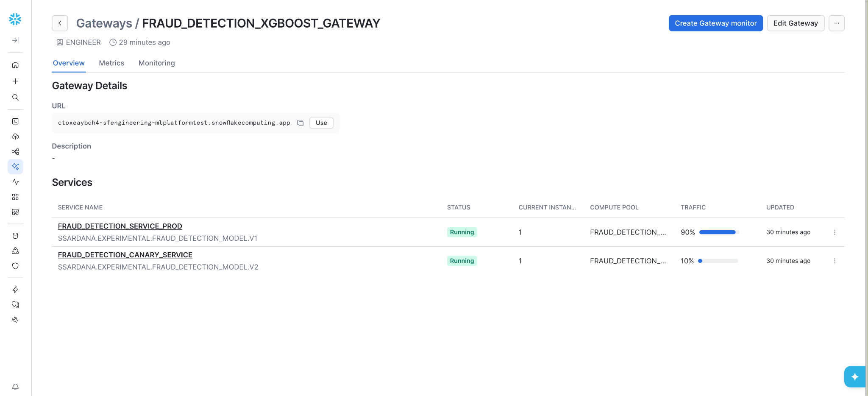Viewport: 868px width, 396px height.
Task: Open the Governance shield icon
Action: coord(15,266)
